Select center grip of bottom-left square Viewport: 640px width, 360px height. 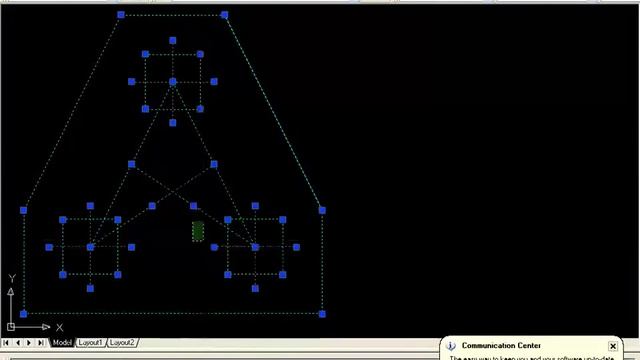(90, 247)
